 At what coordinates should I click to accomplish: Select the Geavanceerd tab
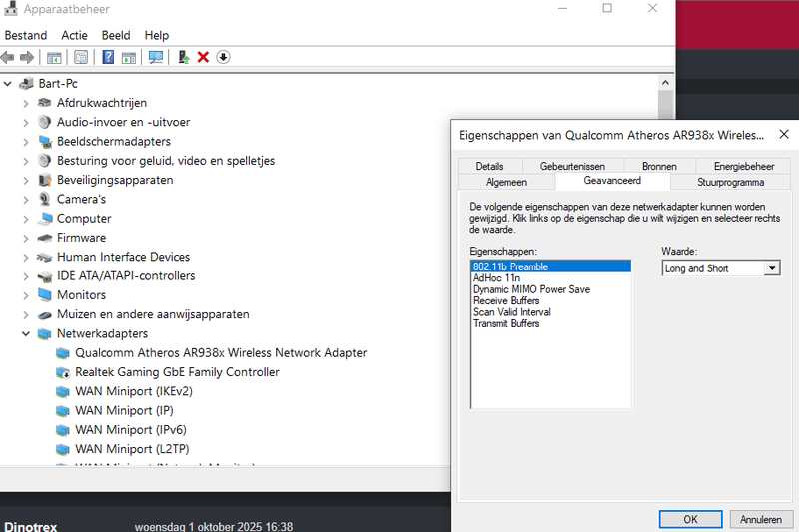[612, 181]
